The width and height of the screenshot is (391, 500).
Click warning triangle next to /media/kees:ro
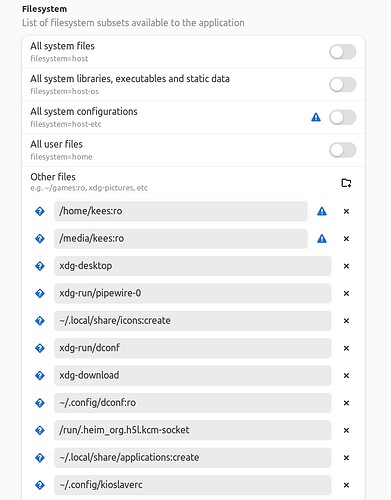click(x=322, y=239)
